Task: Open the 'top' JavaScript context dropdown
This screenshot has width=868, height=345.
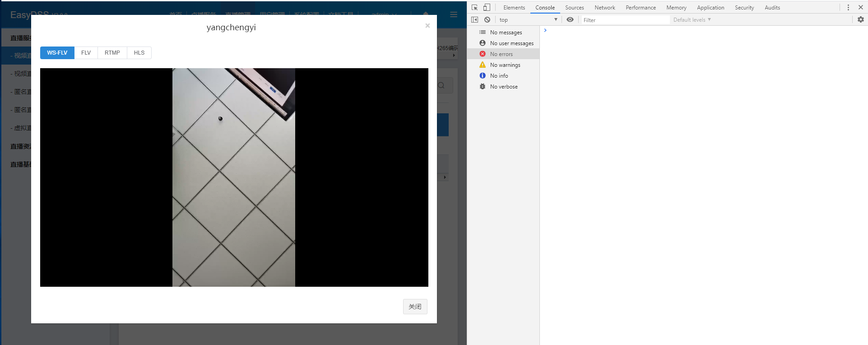Action: coord(528,20)
